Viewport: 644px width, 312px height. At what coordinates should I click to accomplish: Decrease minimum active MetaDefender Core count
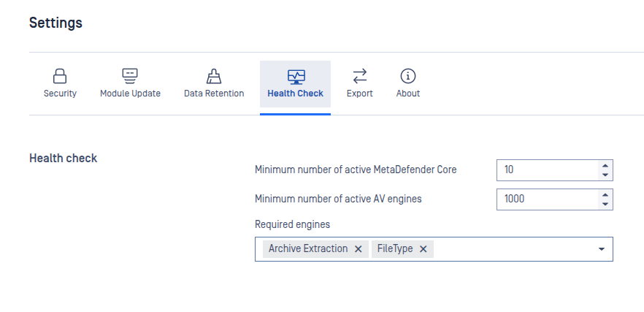(605, 175)
